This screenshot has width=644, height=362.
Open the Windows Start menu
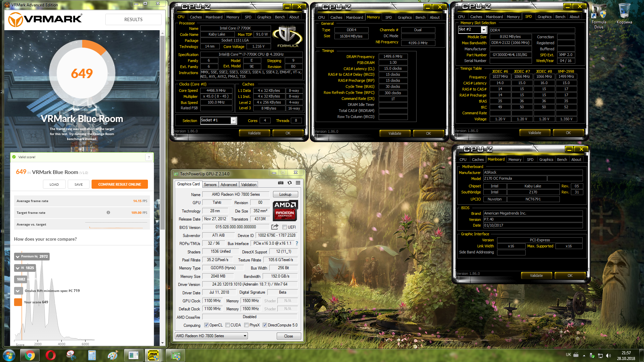[x=9, y=355]
